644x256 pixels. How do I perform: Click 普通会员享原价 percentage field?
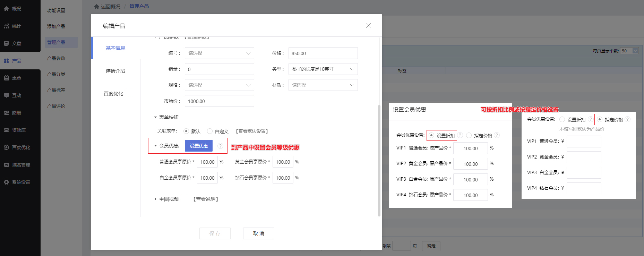tap(207, 162)
